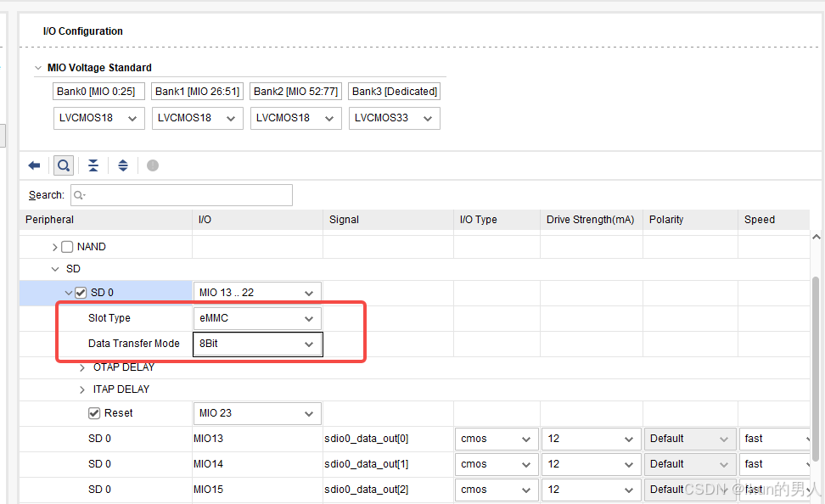Uncheck the SD 0 checkbox

(x=80, y=292)
